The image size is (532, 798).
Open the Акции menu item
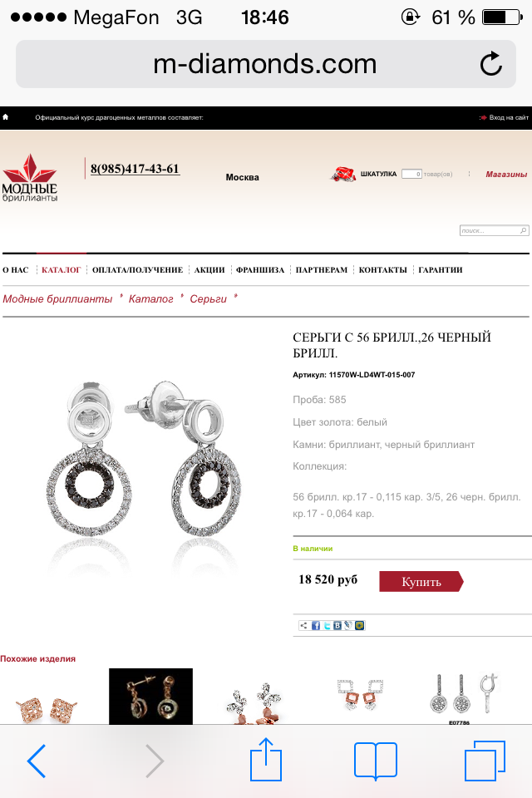coord(209,269)
